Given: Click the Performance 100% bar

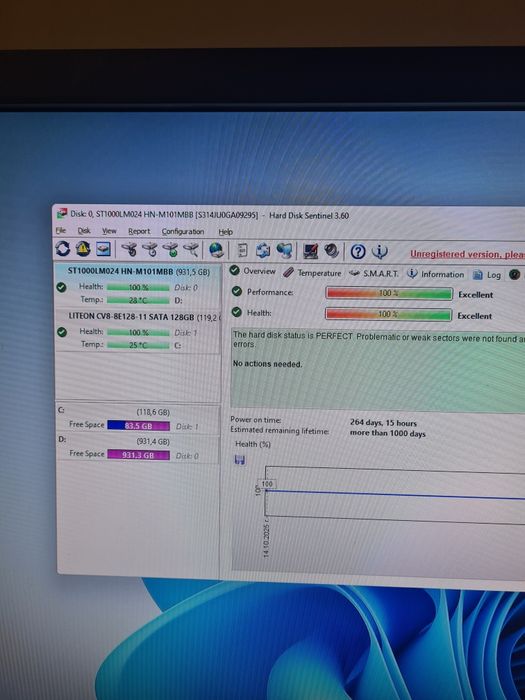Looking at the screenshot, I should pyautogui.click(x=389, y=293).
